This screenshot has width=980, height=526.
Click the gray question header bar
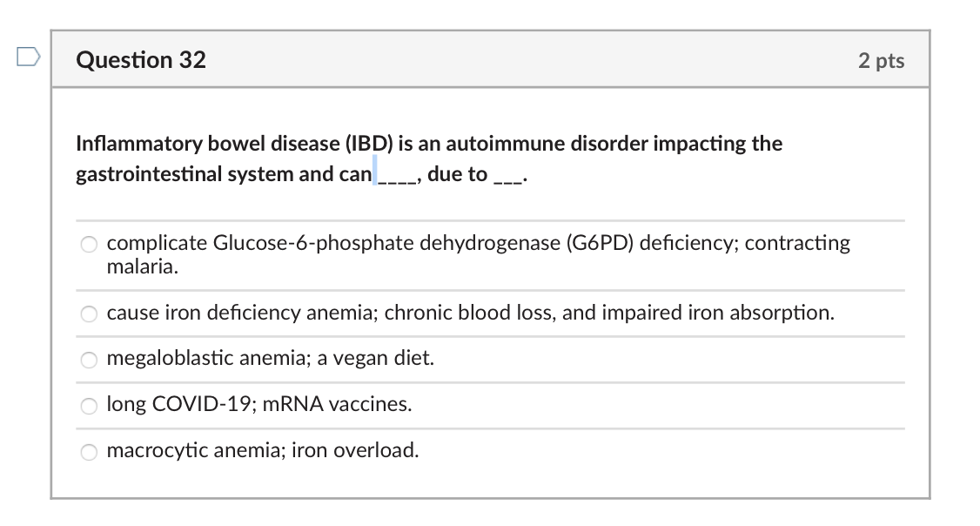(x=490, y=60)
